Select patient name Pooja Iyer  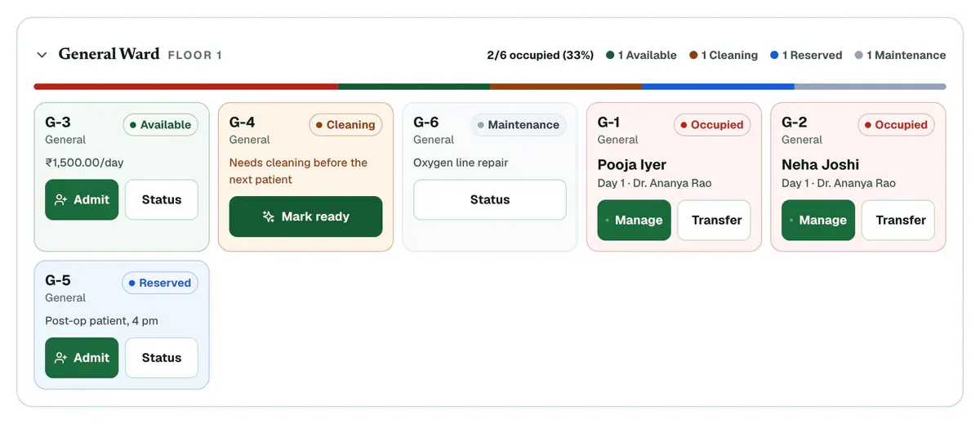pyautogui.click(x=632, y=165)
